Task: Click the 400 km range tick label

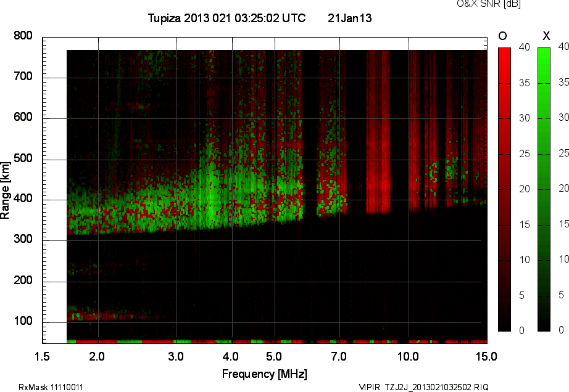Action: coord(23,198)
